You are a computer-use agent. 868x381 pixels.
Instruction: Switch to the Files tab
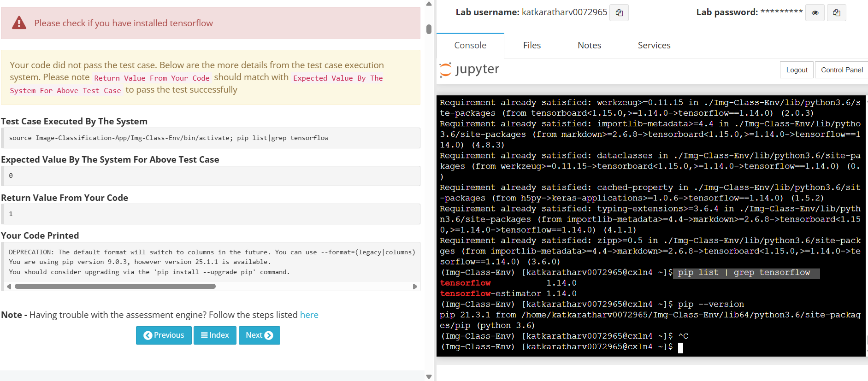tap(531, 45)
